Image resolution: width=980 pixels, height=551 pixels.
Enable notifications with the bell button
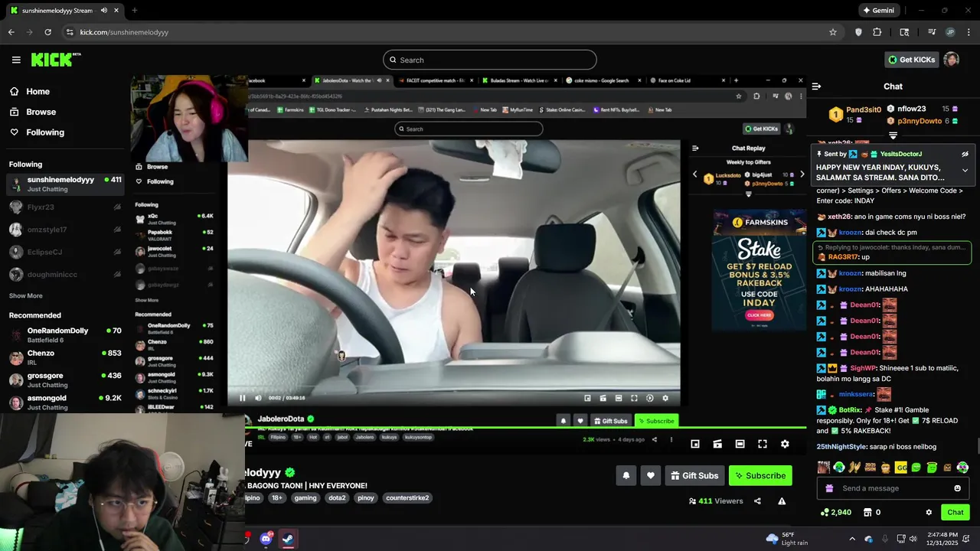tap(626, 475)
